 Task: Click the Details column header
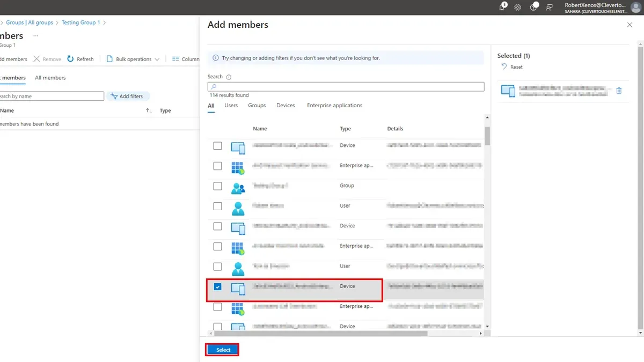[395, 129]
